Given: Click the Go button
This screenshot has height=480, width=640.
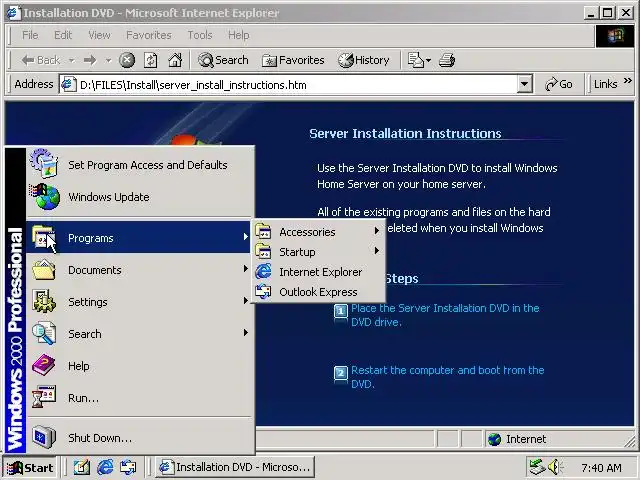Looking at the screenshot, I should click(558, 84).
